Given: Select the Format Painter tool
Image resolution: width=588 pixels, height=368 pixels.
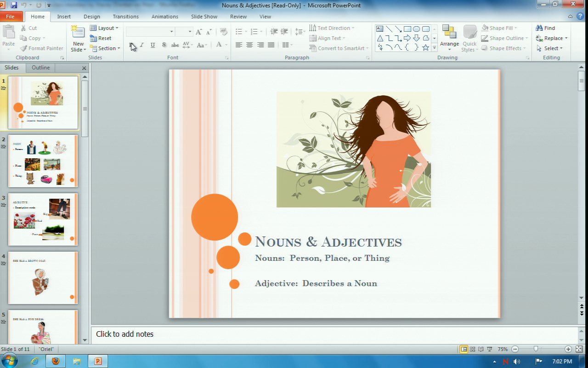Looking at the screenshot, I should tap(42, 48).
